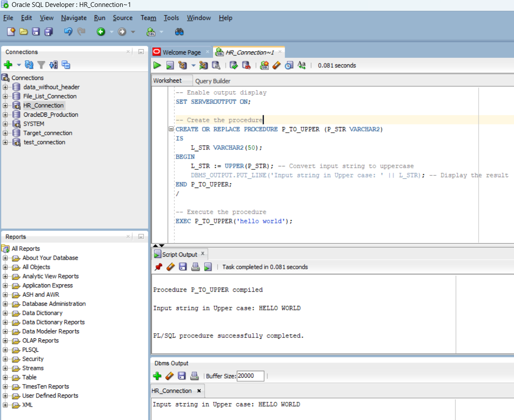Open the Navigate menu

pyautogui.click(x=73, y=18)
